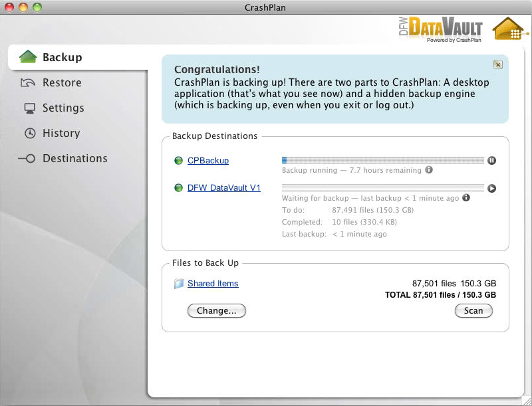This screenshot has width=532, height=406.
Task: Click the CPBackup green status indicator
Action: click(x=178, y=160)
